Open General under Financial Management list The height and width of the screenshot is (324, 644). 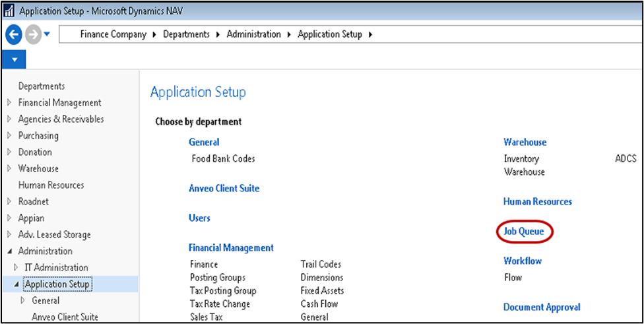tap(315, 317)
